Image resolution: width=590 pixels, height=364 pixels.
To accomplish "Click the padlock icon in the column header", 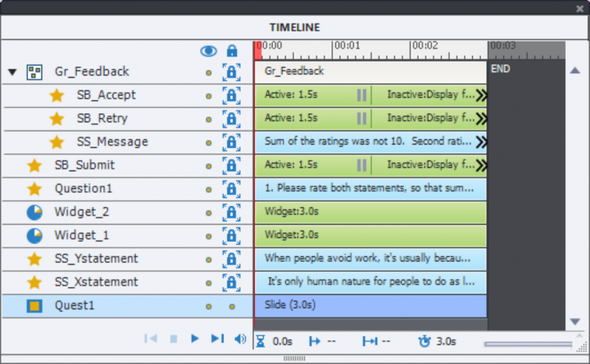I will click(232, 51).
